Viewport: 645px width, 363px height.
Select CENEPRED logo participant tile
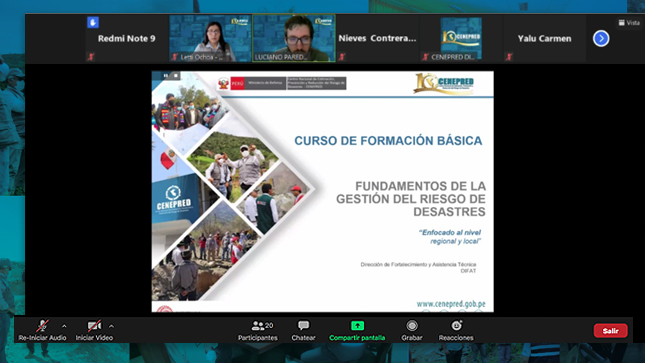(461, 38)
